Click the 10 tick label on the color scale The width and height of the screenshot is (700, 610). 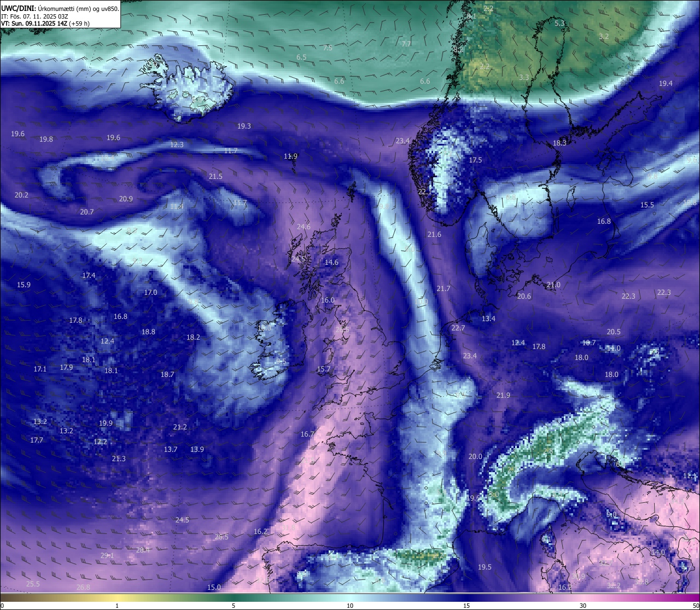tap(350, 605)
